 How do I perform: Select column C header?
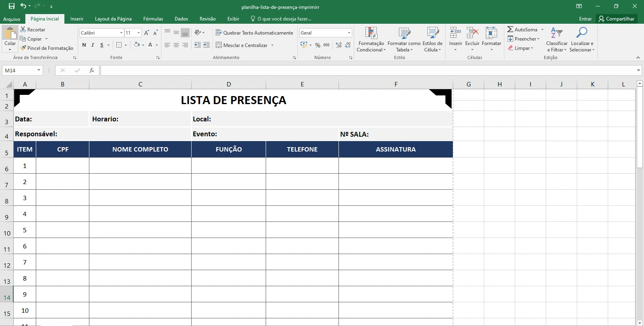(x=140, y=84)
